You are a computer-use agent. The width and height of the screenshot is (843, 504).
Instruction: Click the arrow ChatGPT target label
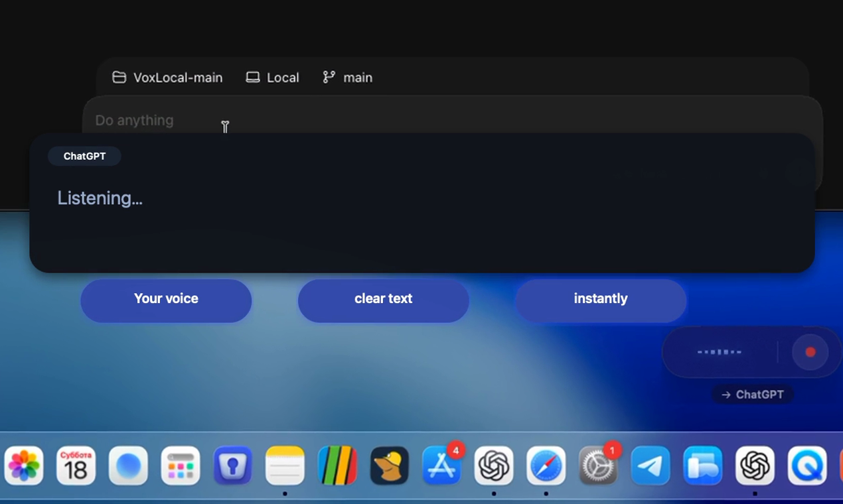752,395
